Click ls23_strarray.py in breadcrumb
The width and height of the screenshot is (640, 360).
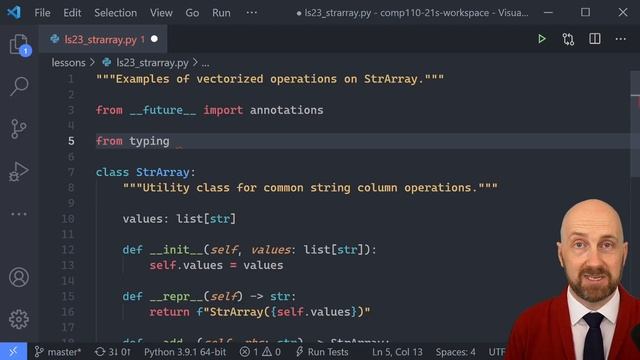tap(152, 63)
